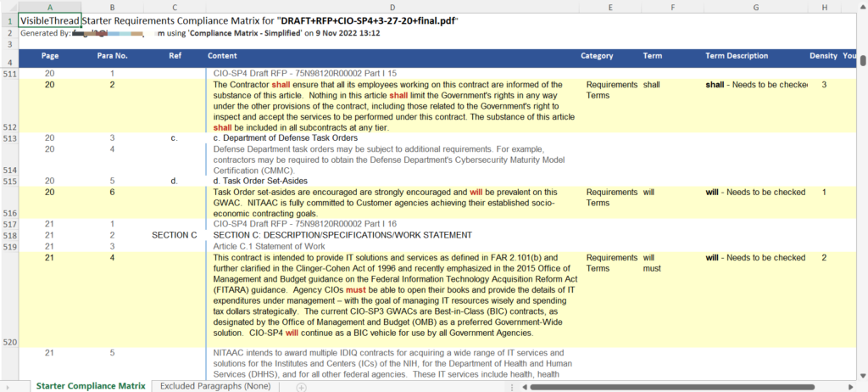
Task: Click Density value 1 in row 516
Action: (x=824, y=203)
